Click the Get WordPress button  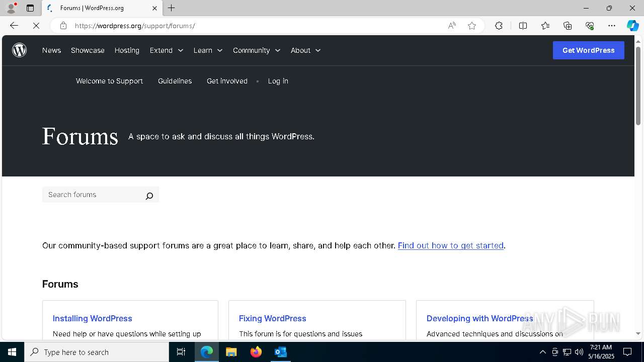pos(588,50)
